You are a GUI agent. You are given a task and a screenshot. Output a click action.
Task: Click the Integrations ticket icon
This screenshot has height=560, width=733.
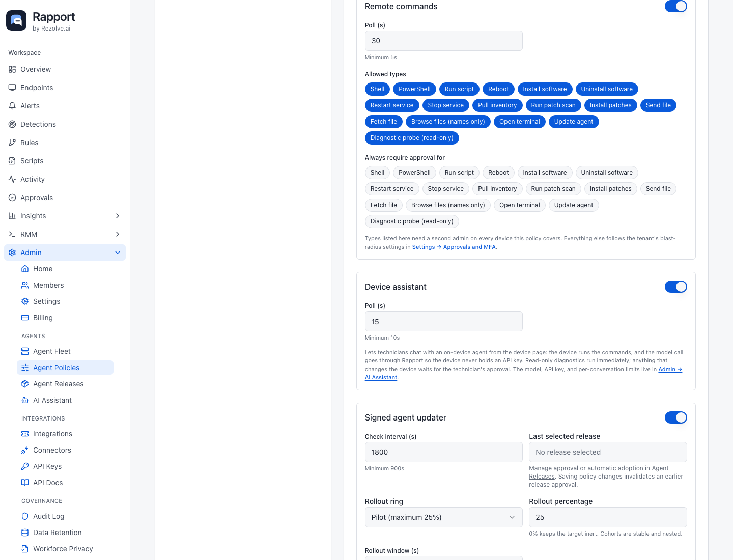point(25,434)
